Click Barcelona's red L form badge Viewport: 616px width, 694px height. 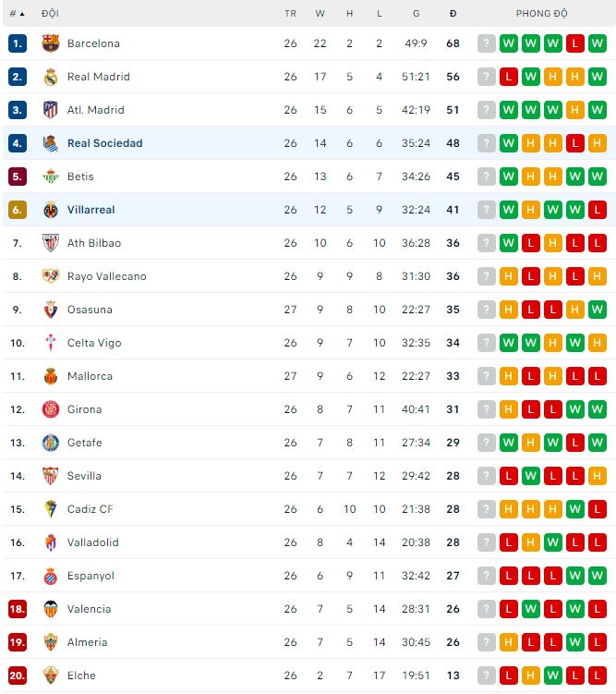(575, 43)
